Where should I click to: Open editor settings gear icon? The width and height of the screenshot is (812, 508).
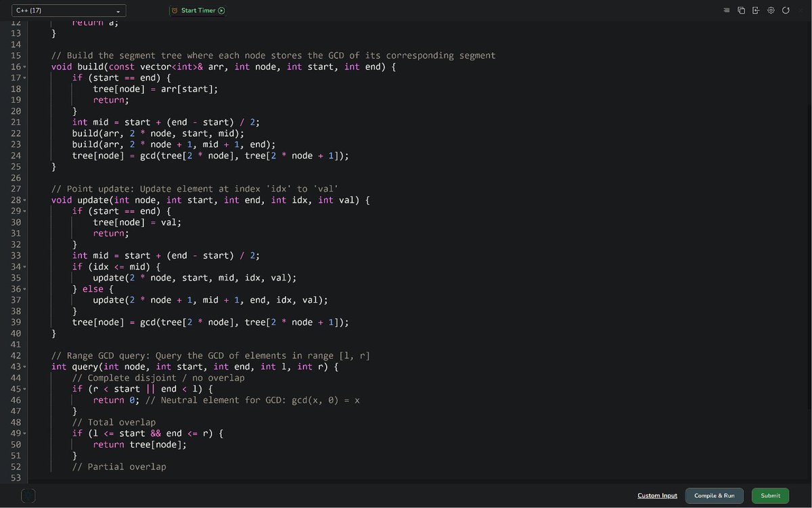(x=771, y=11)
